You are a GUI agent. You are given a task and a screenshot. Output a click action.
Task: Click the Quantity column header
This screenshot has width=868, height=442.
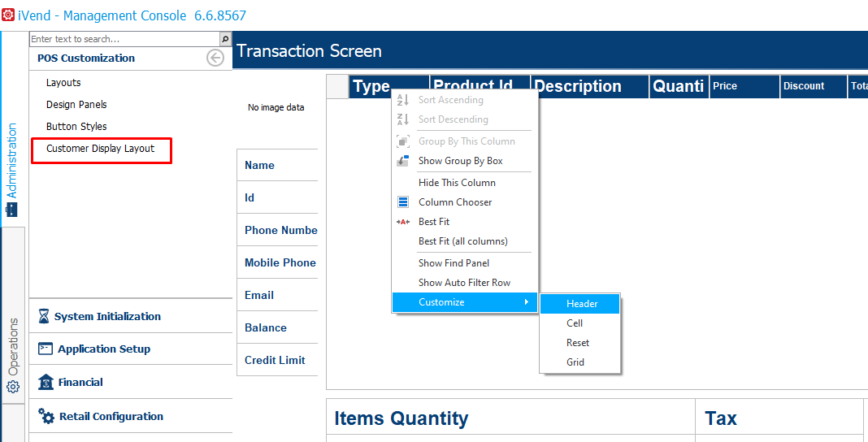click(x=679, y=86)
